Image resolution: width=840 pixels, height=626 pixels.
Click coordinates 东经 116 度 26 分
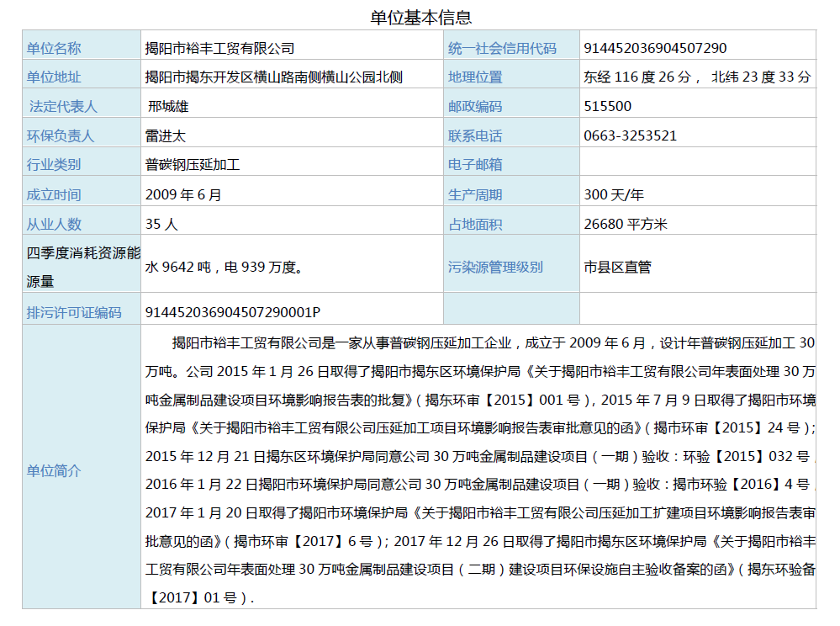638,77
